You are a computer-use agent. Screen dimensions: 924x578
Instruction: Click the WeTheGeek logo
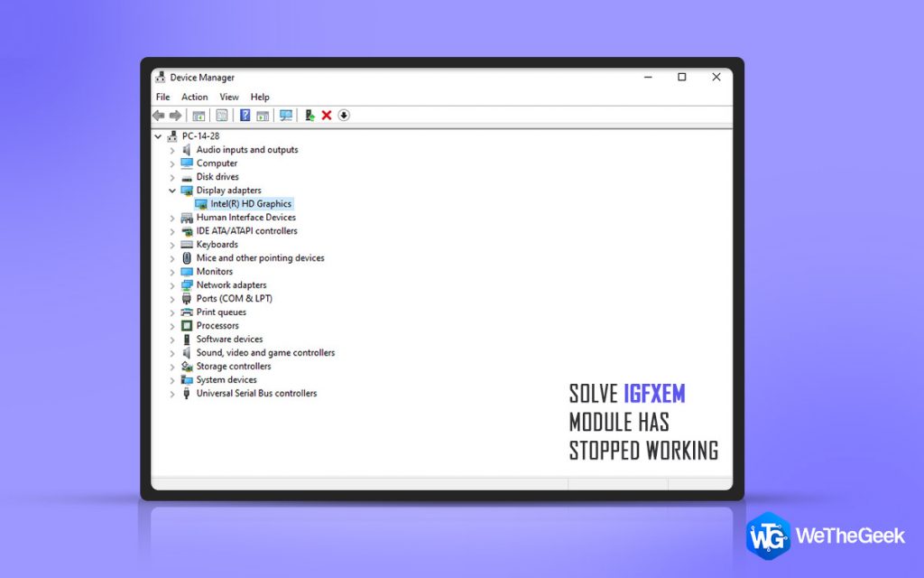[x=826, y=536]
